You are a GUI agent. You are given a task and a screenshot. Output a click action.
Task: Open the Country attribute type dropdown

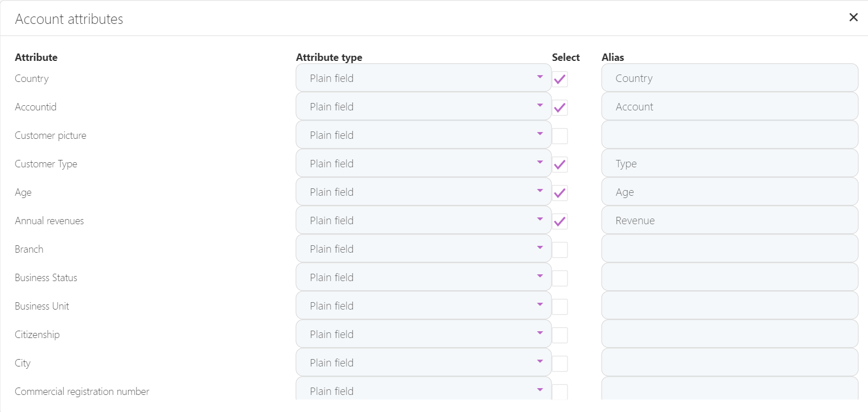(x=423, y=78)
